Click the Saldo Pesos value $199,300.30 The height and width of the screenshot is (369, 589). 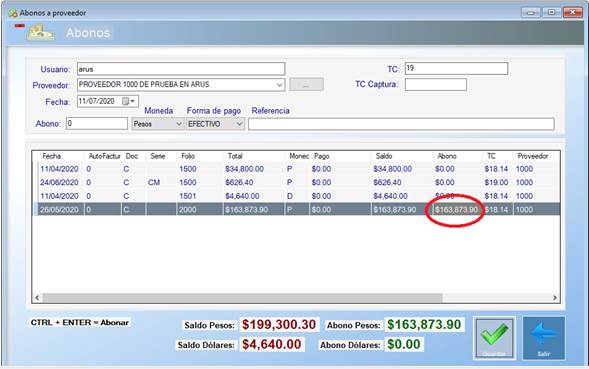pyautogui.click(x=279, y=325)
